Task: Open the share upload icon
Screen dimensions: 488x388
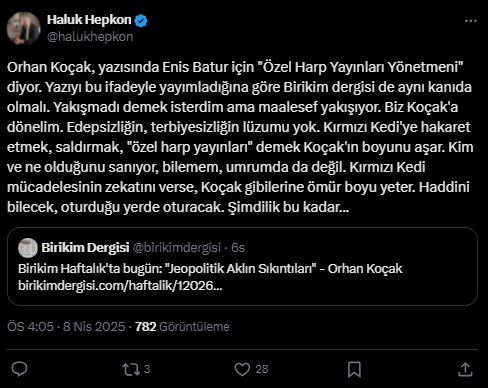Action: point(465,369)
